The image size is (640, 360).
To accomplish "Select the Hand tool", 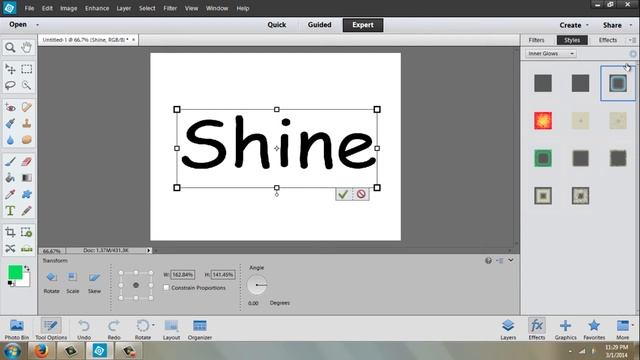I will 27,47.
